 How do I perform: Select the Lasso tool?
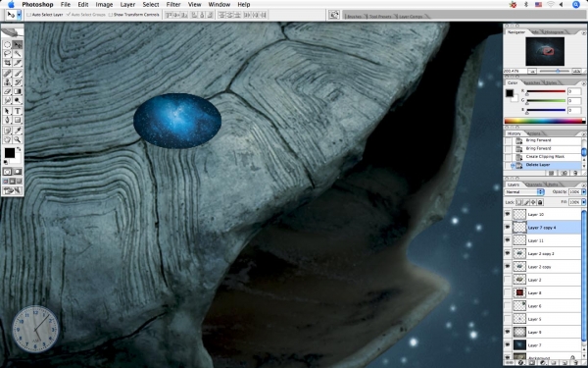pos(7,54)
